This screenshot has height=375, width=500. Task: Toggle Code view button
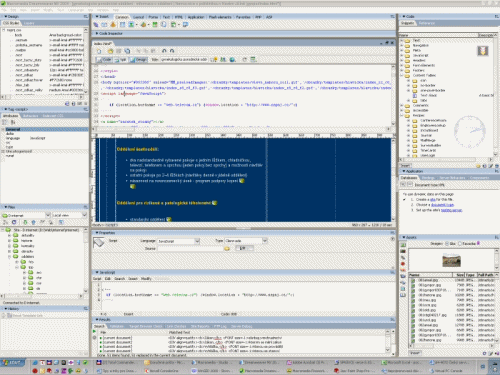(104, 59)
